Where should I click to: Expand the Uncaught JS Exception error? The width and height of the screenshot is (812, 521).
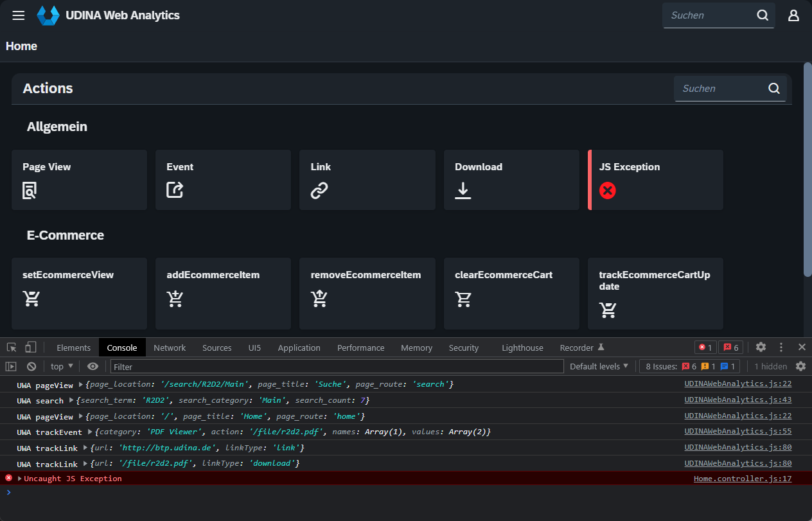click(x=20, y=479)
